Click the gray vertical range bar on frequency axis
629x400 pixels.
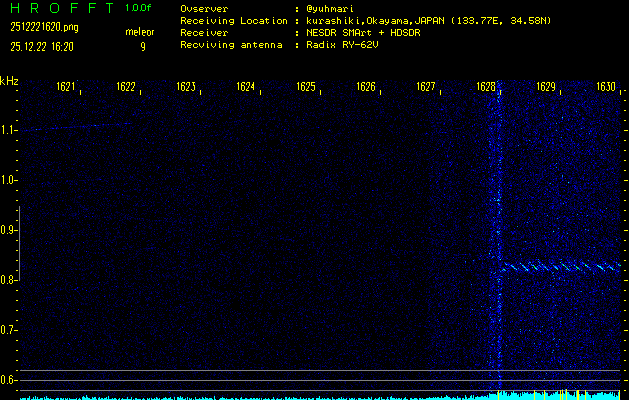(19, 243)
